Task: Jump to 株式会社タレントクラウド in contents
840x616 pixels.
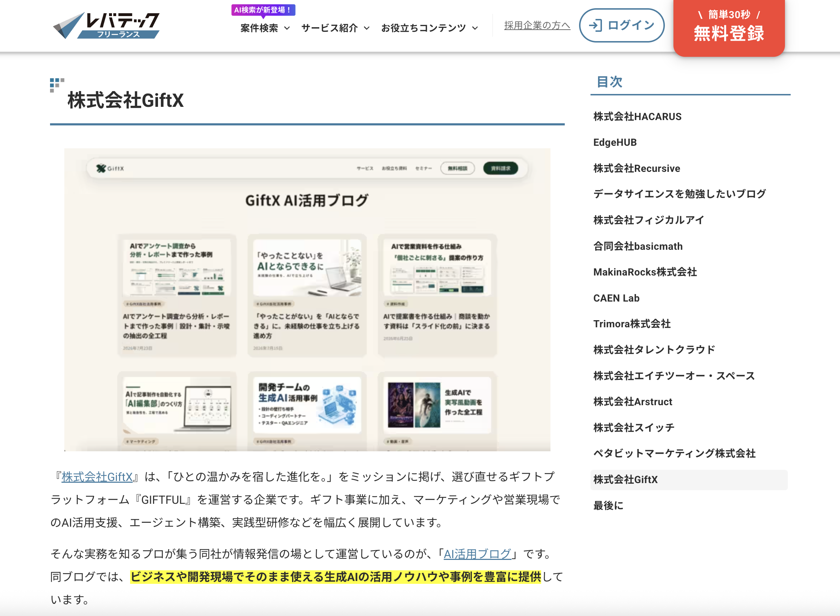Action: [x=654, y=350]
